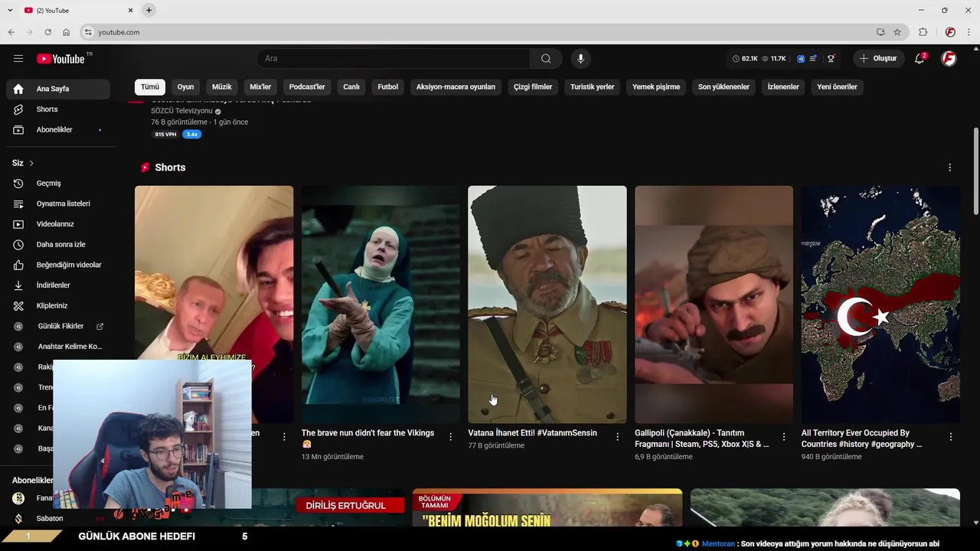Select Aksiyon-macera oyunları chip
This screenshot has width=980, height=551.
click(456, 87)
